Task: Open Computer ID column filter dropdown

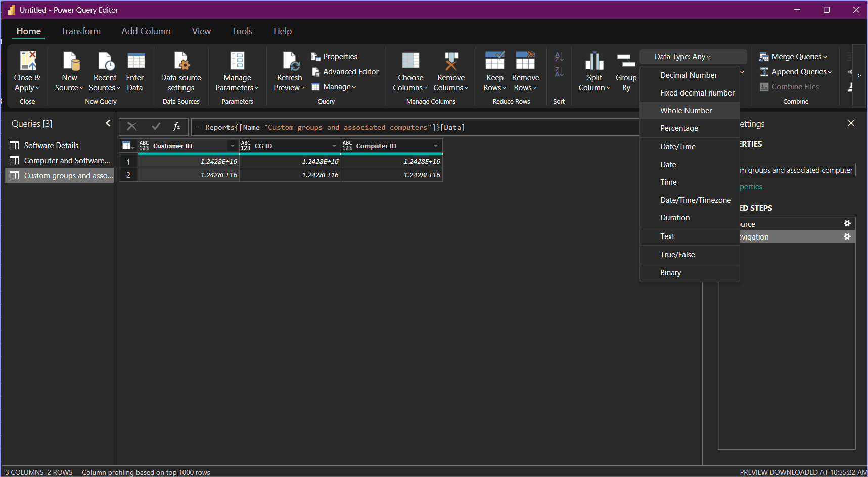Action: pyautogui.click(x=436, y=146)
